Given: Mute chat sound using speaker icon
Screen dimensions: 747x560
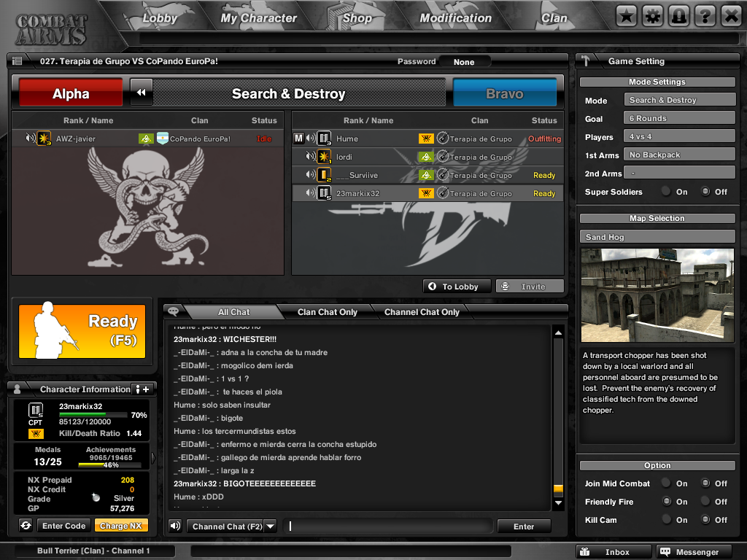Looking at the screenshot, I should [x=175, y=526].
